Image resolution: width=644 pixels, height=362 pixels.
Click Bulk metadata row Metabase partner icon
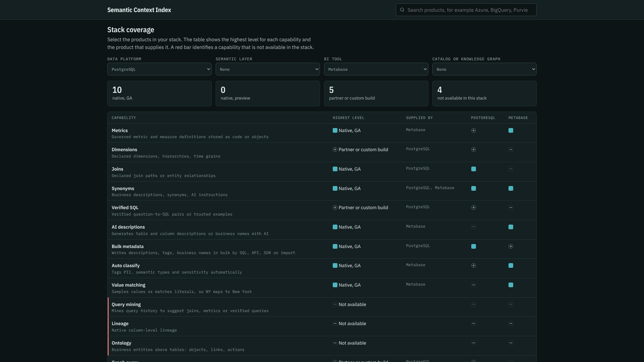click(x=511, y=246)
